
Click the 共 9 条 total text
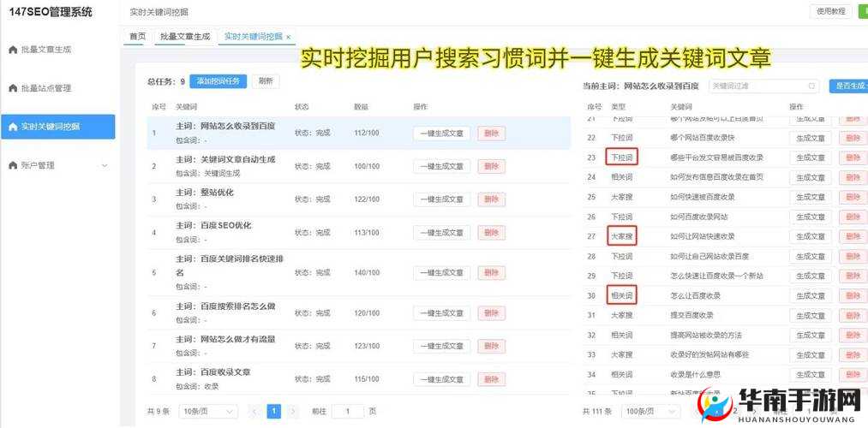click(x=159, y=412)
